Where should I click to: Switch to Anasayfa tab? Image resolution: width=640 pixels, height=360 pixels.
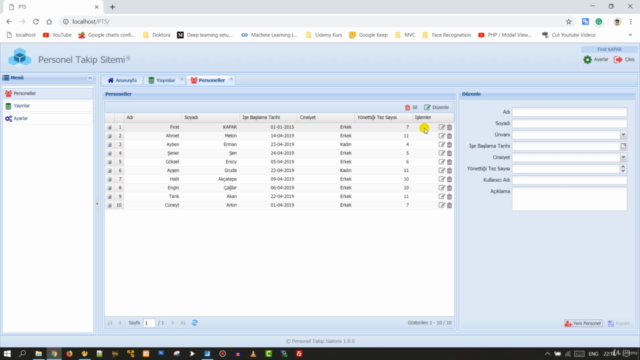click(122, 80)
